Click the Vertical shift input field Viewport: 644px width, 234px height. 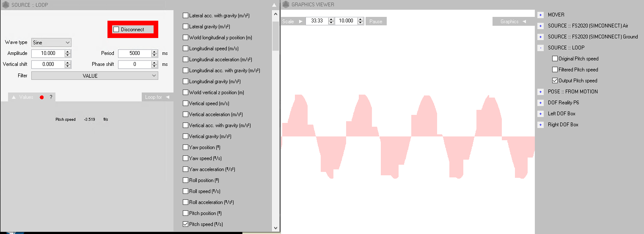[x=48, y=64]
